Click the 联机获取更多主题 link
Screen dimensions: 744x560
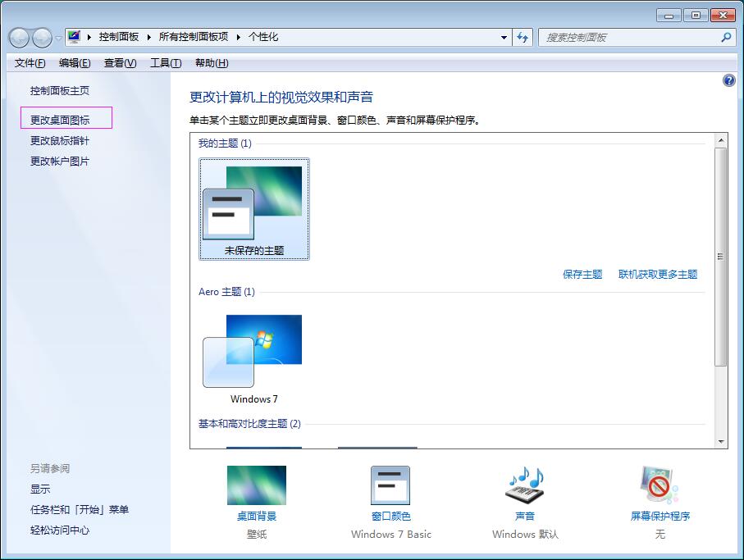click(658, 275)
